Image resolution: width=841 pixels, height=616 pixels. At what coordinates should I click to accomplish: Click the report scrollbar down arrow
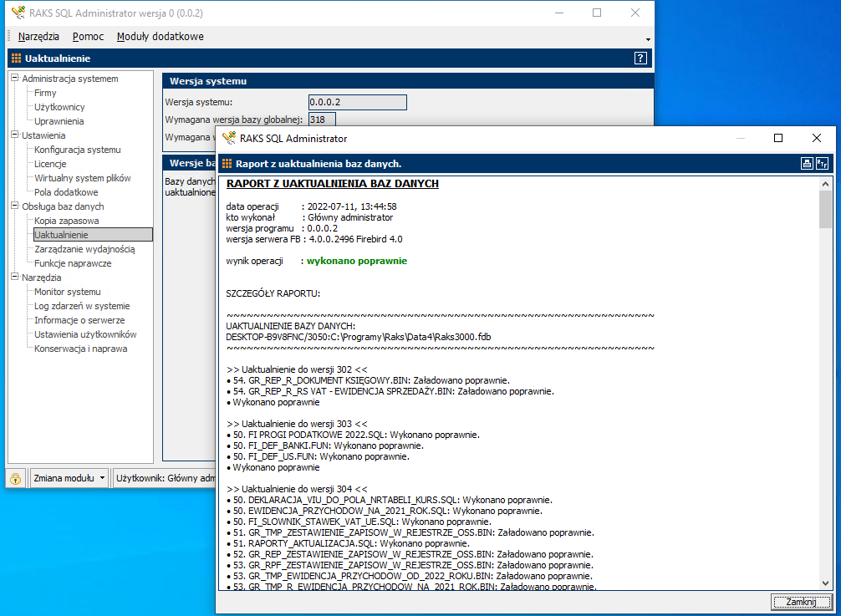tap(825, 583)
